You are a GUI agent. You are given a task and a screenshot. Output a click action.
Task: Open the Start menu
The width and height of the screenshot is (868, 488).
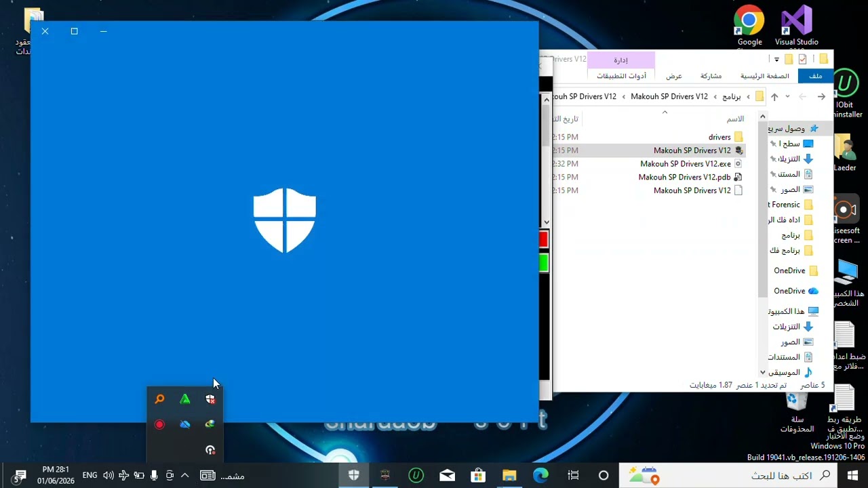point(852,475)
